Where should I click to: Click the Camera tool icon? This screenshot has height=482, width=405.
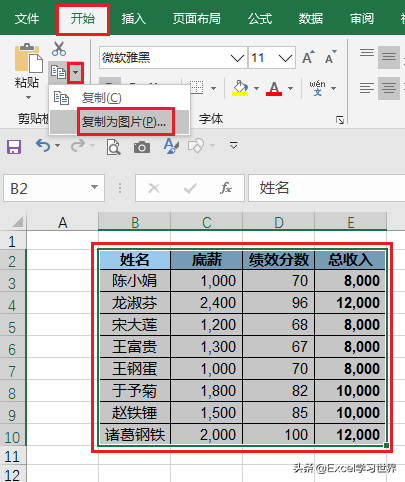tap(142, 147)
